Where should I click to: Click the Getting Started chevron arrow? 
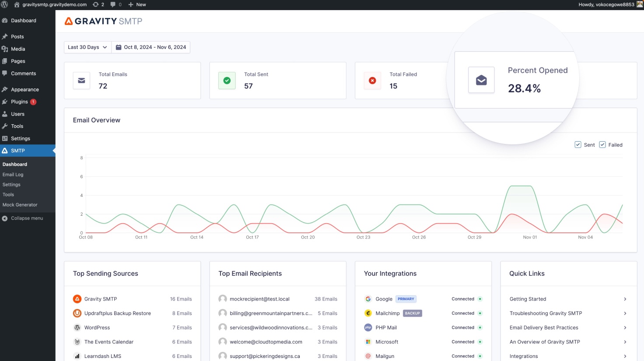(x=625, y=299)
